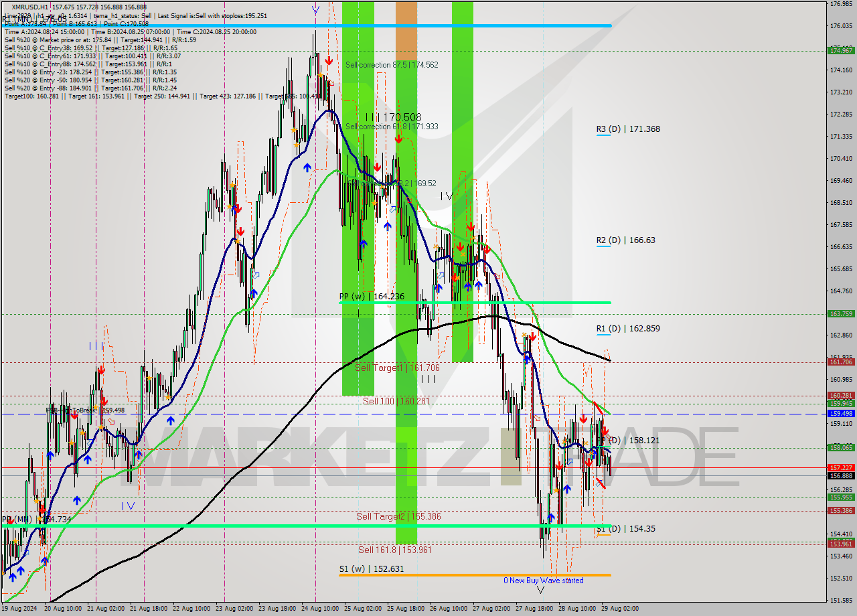This screenshot has width=857, height=616.
Task: Click the 'Sell correction 87.5 | 174.562' label
Action: (392, 65)
